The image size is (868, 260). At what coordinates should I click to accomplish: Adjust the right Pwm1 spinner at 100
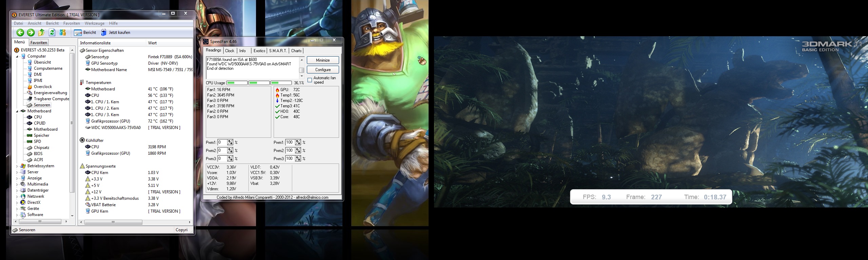298,143
